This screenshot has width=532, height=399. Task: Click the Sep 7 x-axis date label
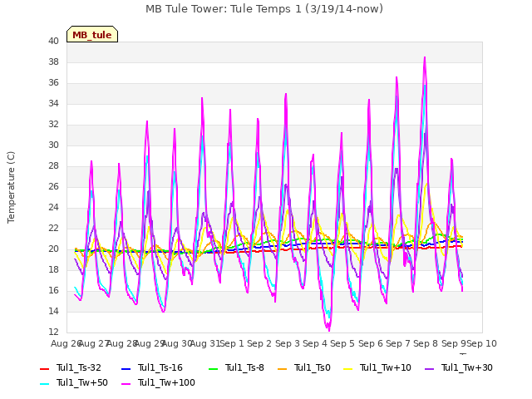coord(398,343)
